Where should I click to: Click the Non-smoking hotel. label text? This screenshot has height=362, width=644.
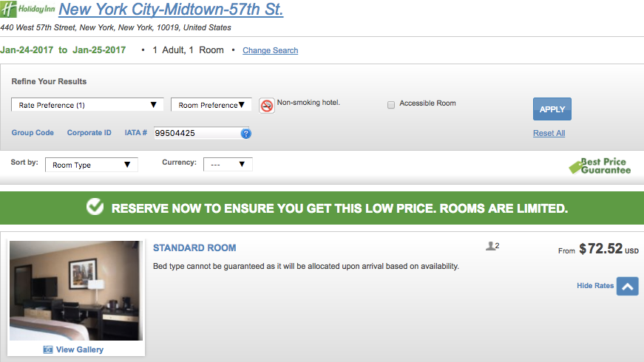coord(308,102)
